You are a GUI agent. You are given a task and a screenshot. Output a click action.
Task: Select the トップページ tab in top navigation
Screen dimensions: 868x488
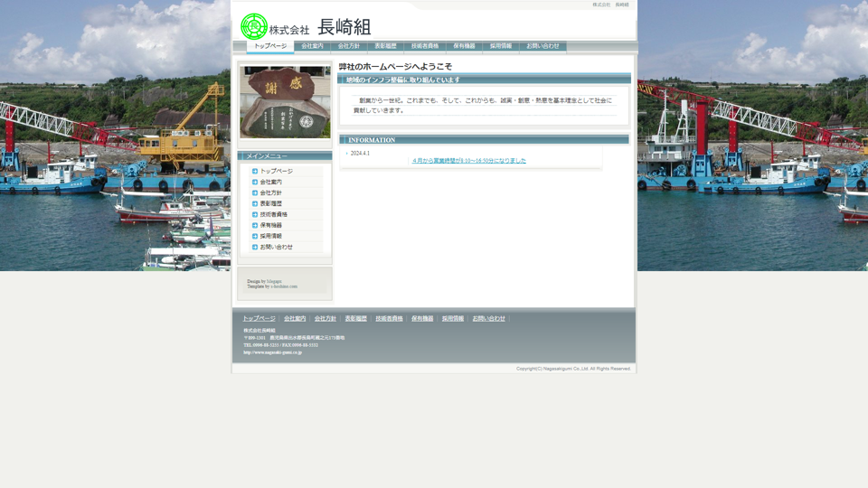click(270, 46)
